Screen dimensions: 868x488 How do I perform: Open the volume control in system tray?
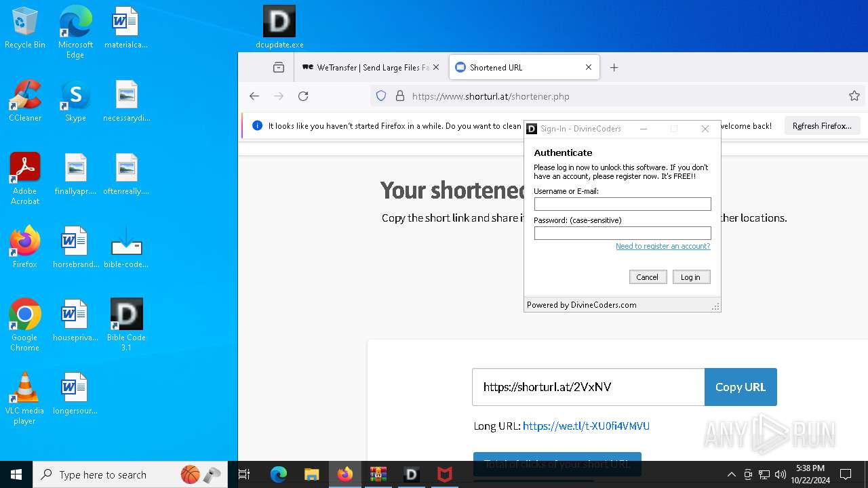pyautogui.click(x=781, y=474)
